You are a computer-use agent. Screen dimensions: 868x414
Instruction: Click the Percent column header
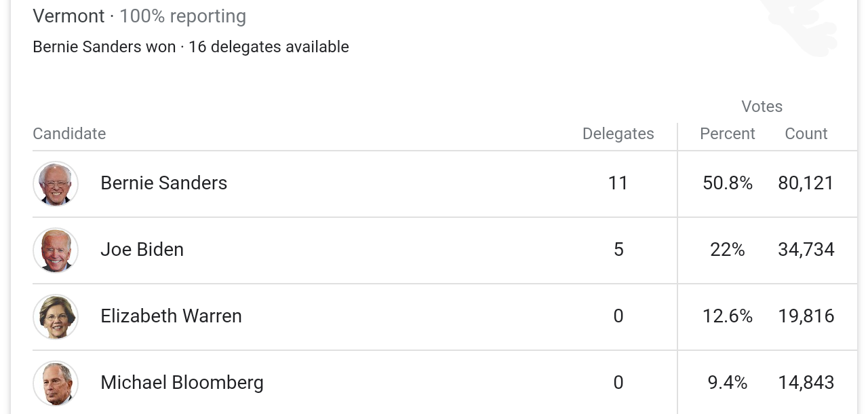728,134
